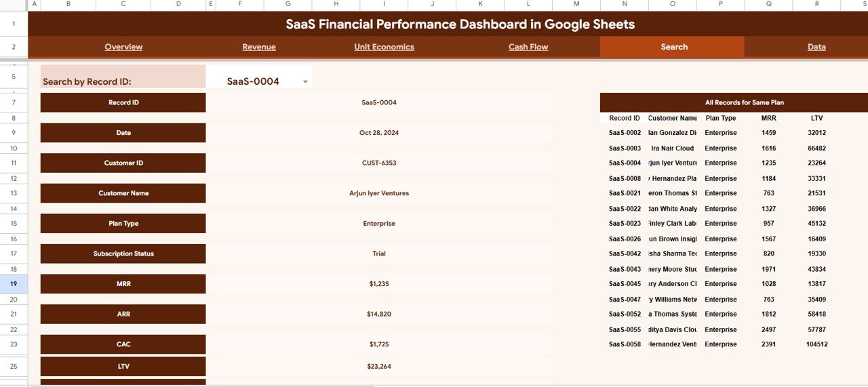868x387 pixels.
Task: Select the CAC field label
Action: click(x=123, y=344)
